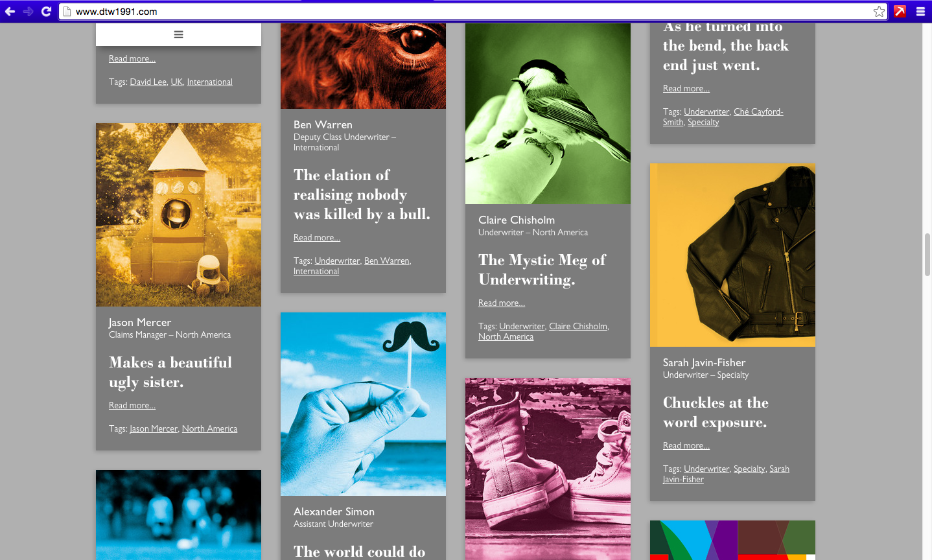Click the name Jason Mercer heading

coord(140,322)
